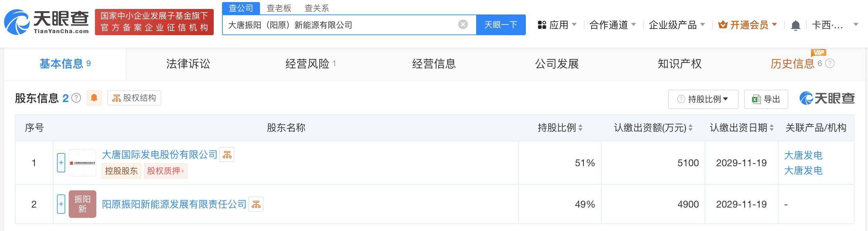
Task: Switch to 法律诉讼 tab
Action: 188,64
